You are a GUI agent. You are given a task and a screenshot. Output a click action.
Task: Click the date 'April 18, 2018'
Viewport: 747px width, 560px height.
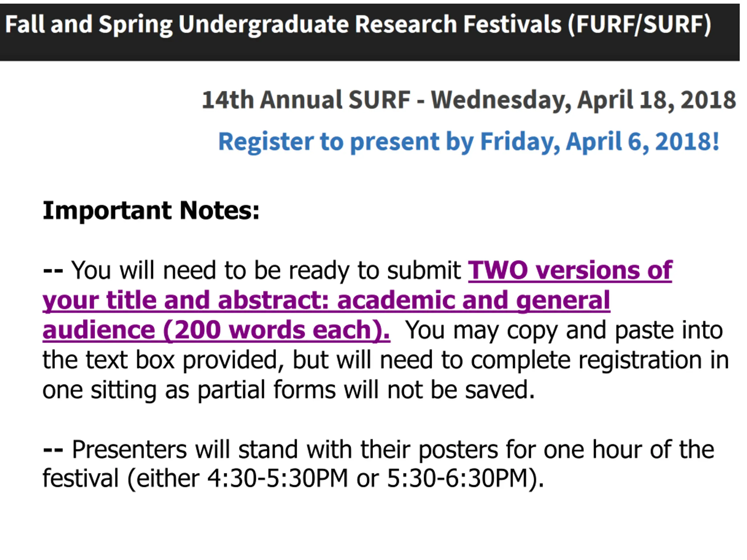657,100
